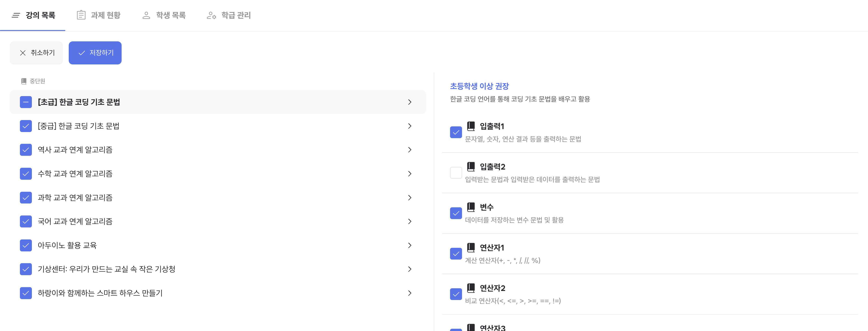868x331 pixels.
Task: Click the book icon beside 연산자1
Action: pyautogui.click(x=471, y=247)
